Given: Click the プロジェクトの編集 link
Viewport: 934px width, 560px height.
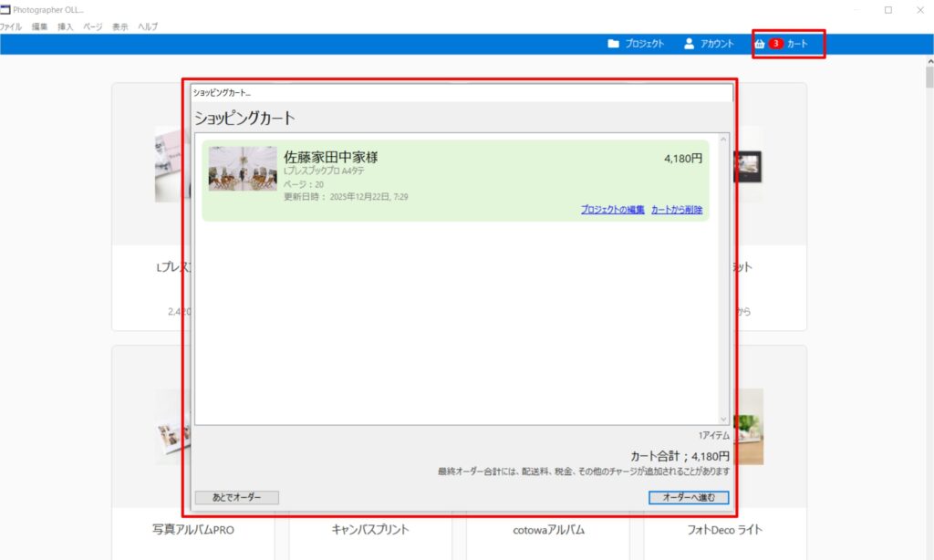Looking at the screenshot, I should click(x=612, y=210).
